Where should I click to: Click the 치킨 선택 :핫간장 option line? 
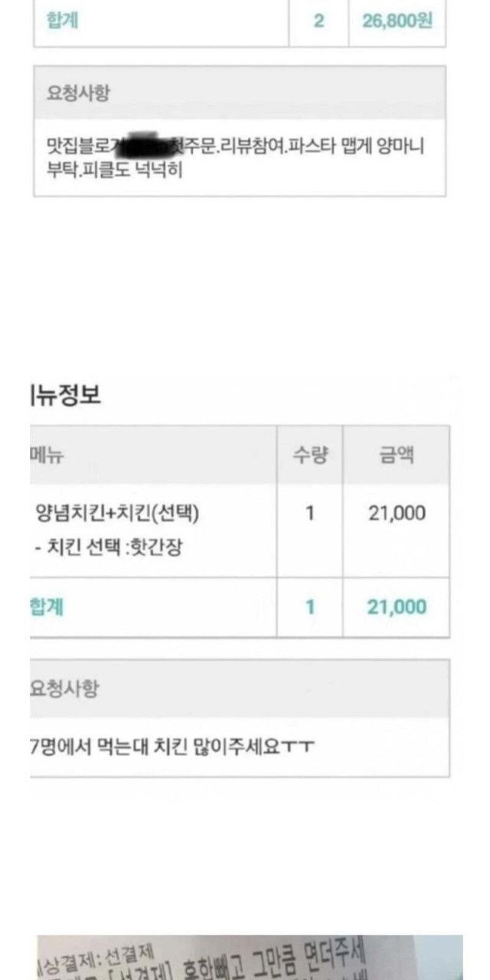coord(109,547)
